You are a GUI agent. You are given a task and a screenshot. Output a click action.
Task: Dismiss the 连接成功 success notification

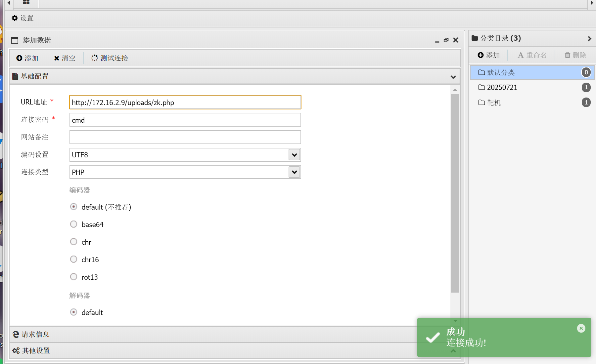tap(581, 328)
